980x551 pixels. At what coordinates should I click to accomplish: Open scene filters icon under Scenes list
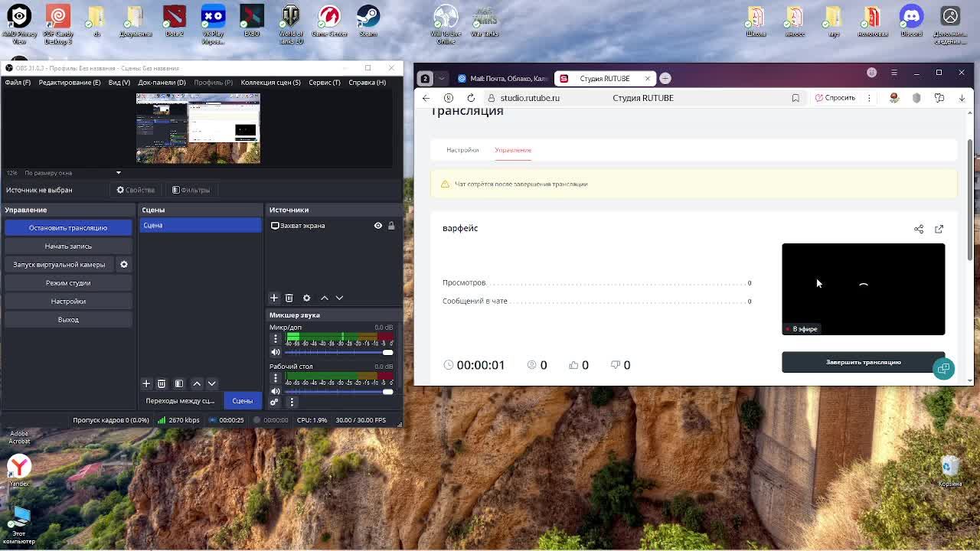pos(179,383)
